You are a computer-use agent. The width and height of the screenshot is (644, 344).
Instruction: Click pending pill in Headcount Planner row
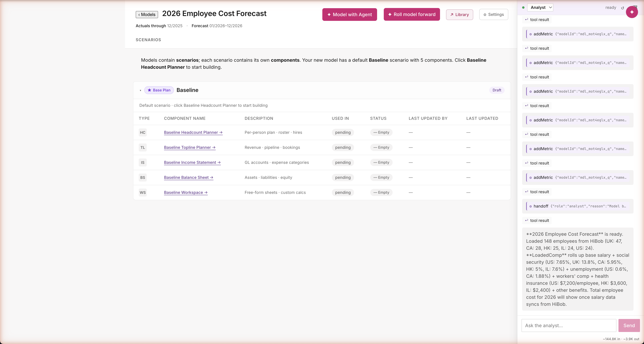point(343,132)
